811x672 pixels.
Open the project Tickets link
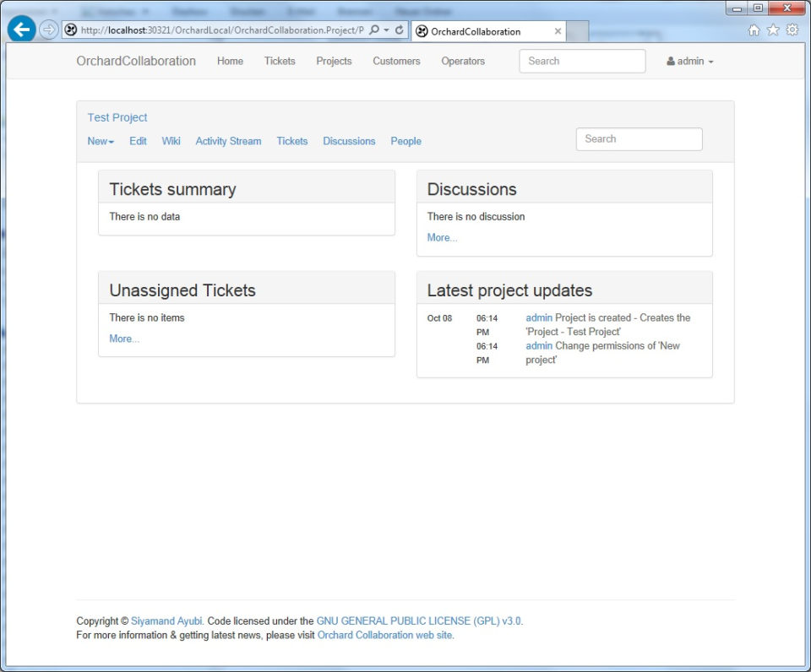(x=292, y=141)
